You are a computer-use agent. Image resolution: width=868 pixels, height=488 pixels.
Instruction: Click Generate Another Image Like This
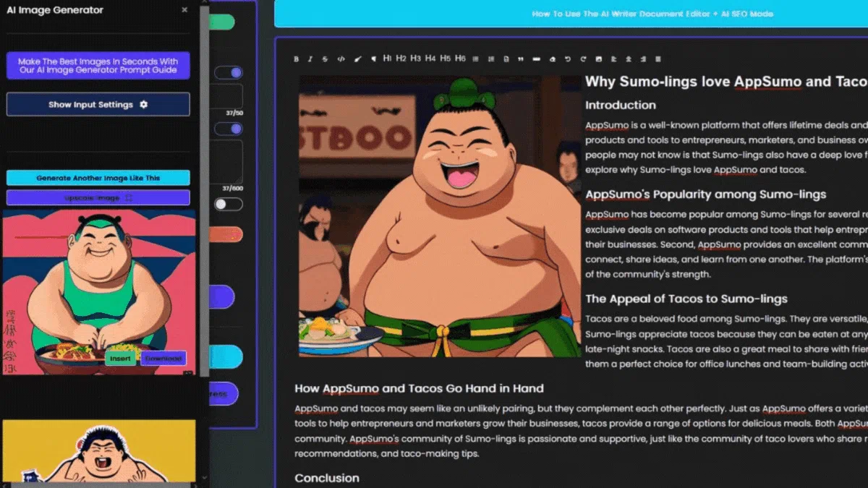coord(98,178)
